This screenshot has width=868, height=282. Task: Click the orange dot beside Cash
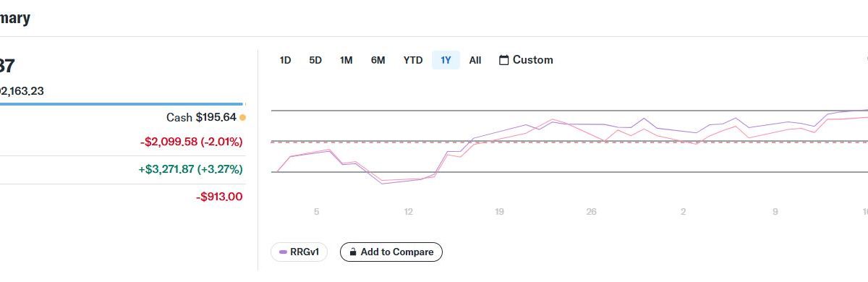coord(242,117)
